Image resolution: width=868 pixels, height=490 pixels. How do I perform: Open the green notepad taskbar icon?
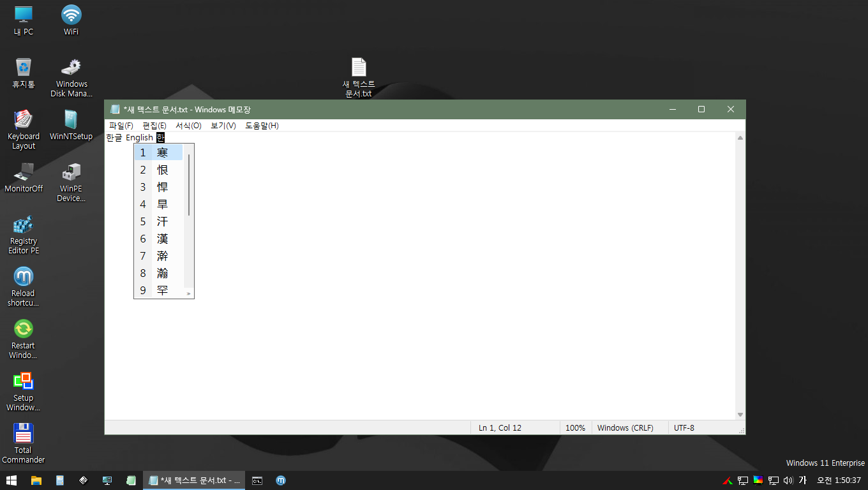coord(131,480)
